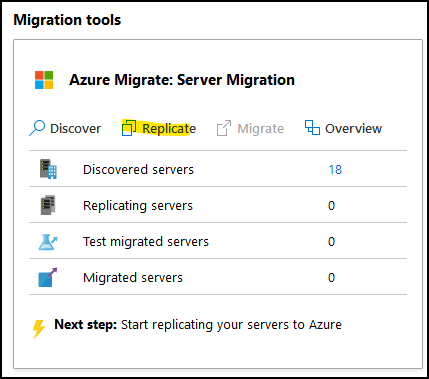Click the Migrated servers arrow-box icon
The height and width of the screenshot is (379, 429).
pos(48,277)
